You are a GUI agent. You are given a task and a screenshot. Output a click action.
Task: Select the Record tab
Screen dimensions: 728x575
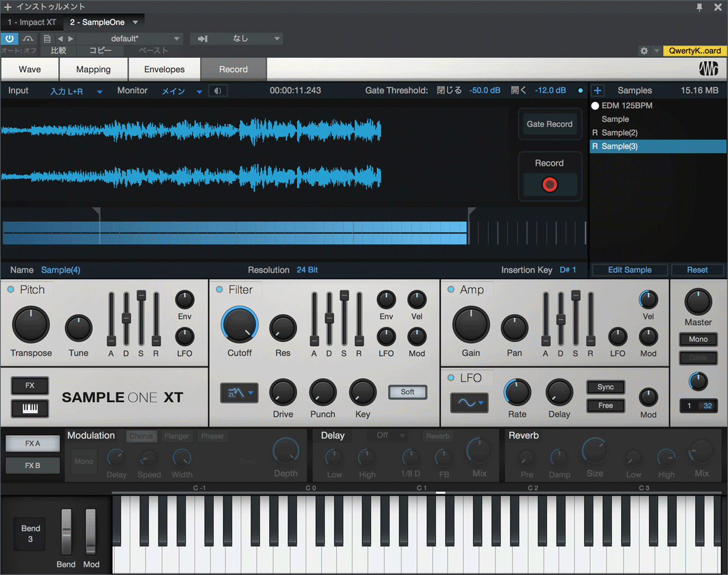[234, 69]
